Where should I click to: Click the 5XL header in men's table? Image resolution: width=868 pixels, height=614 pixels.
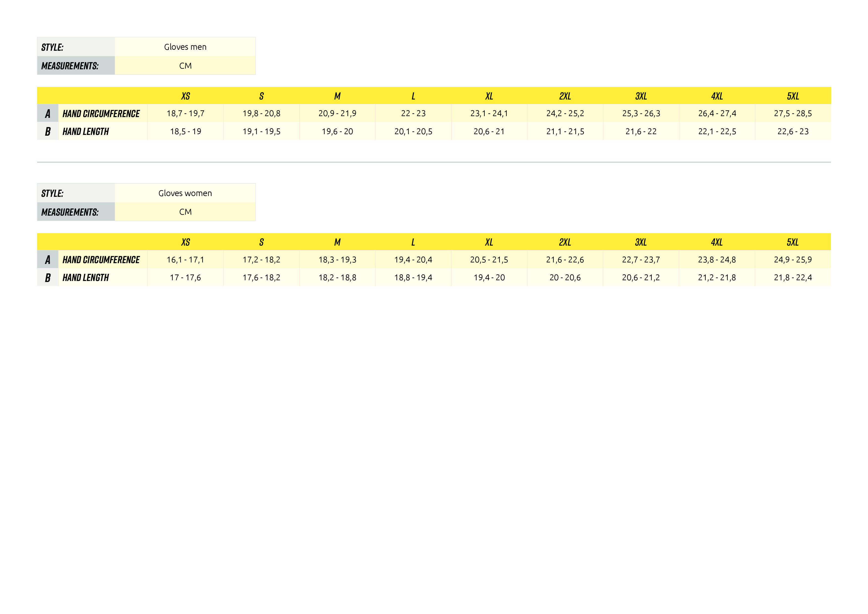coord(793,96)
